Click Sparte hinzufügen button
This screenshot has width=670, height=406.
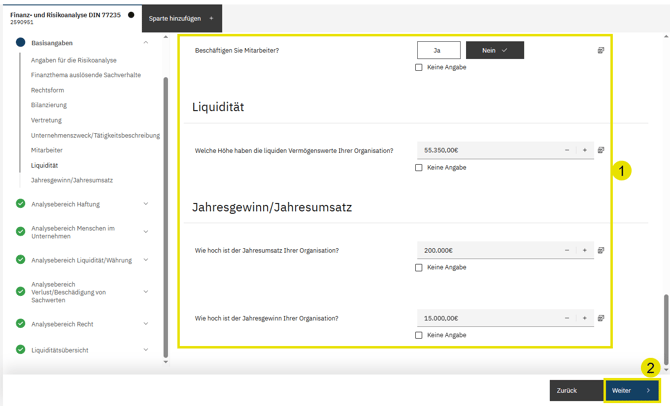coord(182,18)
